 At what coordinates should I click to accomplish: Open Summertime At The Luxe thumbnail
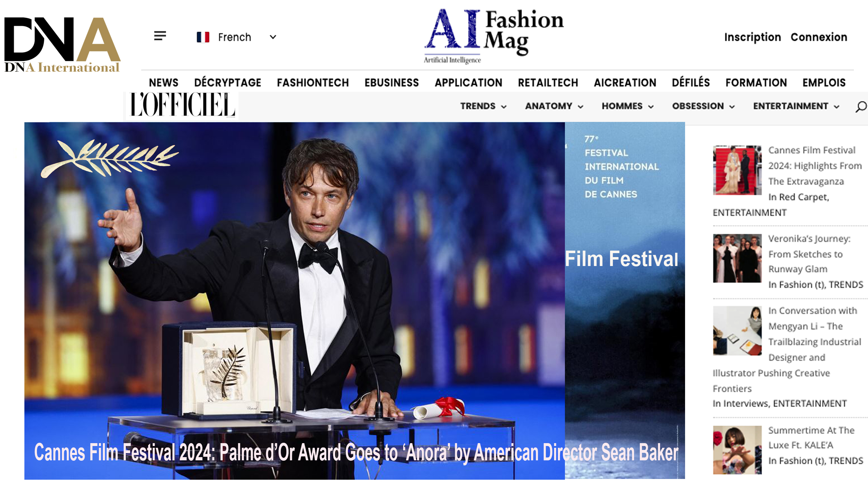tap(737, 450)
